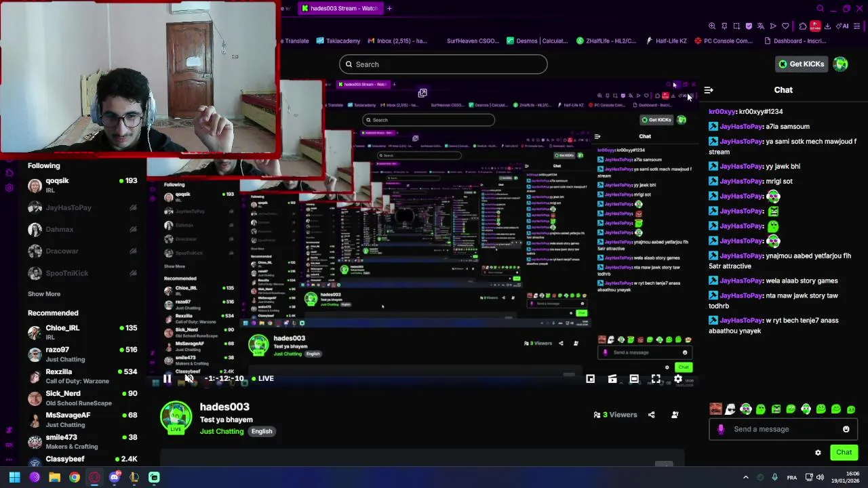This screenshot has height=488, width=868.
Task: Open recommended channel Rexzilla
Action: pos(82,376)
